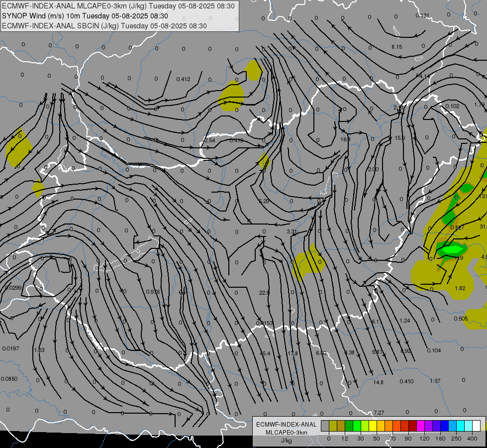
Task: Click the 8.15 value on the map
Action: (x=396, y=47)
